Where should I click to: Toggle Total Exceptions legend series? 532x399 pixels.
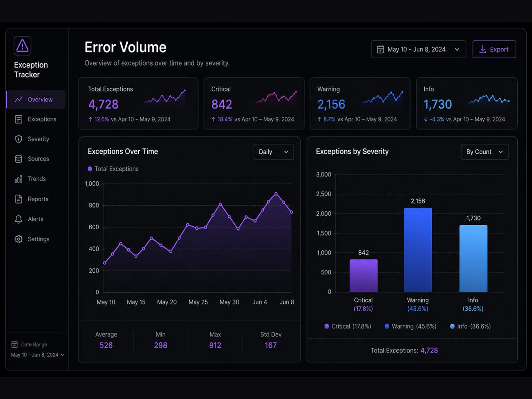(113, 169)
